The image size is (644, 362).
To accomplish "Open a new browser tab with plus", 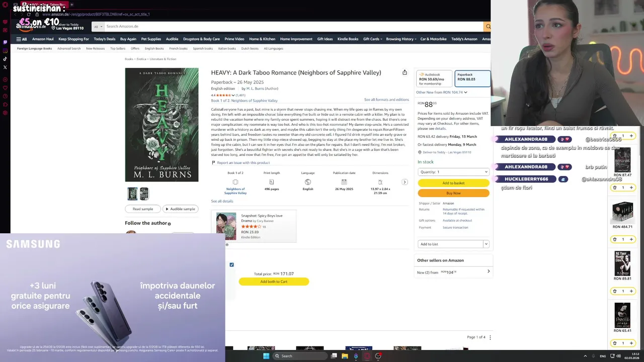I will [x=71, y=5].
